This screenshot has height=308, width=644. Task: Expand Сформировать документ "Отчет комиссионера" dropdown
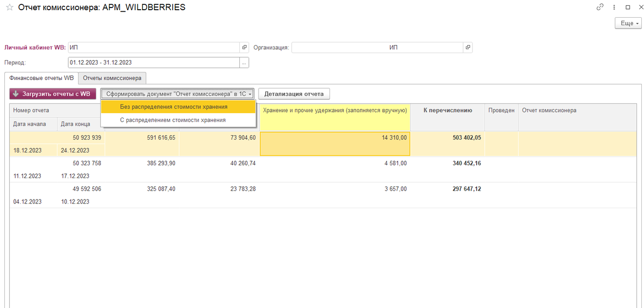(x=179, y=94)
